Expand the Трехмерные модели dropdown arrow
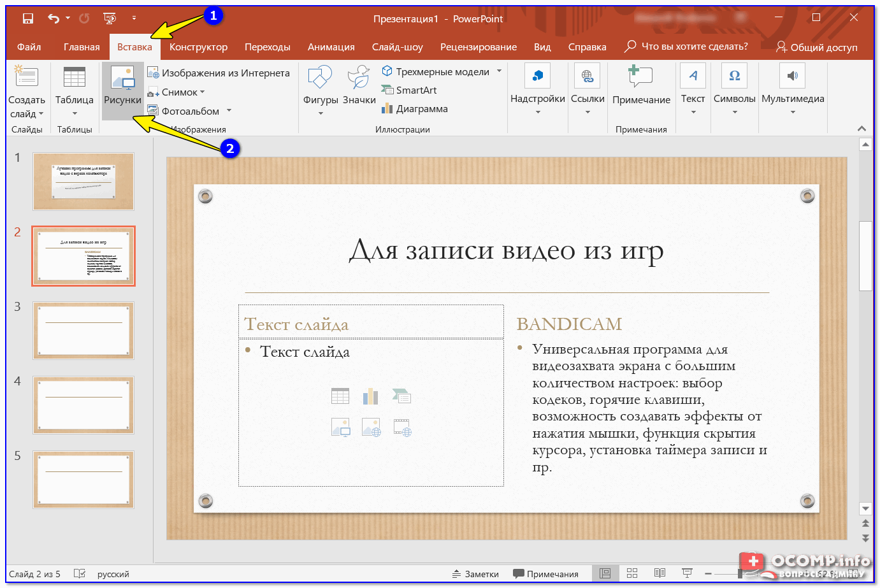880x588 pixels. tap(499, 71)
